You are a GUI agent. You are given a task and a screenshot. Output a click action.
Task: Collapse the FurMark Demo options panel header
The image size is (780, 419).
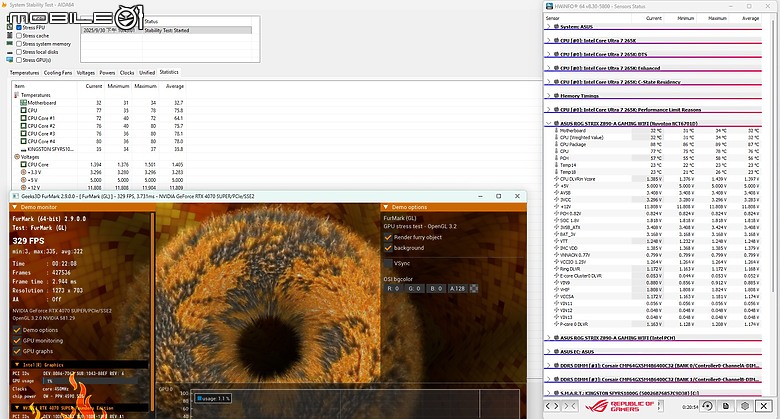(385, 209)
